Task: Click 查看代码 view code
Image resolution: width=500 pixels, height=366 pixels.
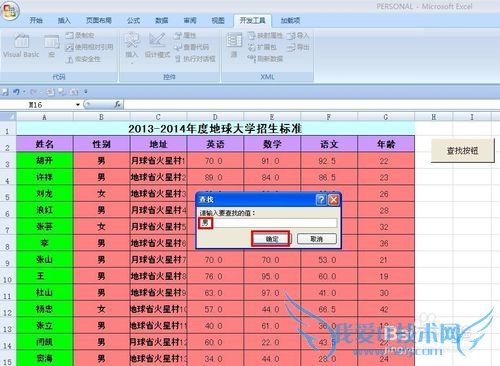Action: click(192, 47)
